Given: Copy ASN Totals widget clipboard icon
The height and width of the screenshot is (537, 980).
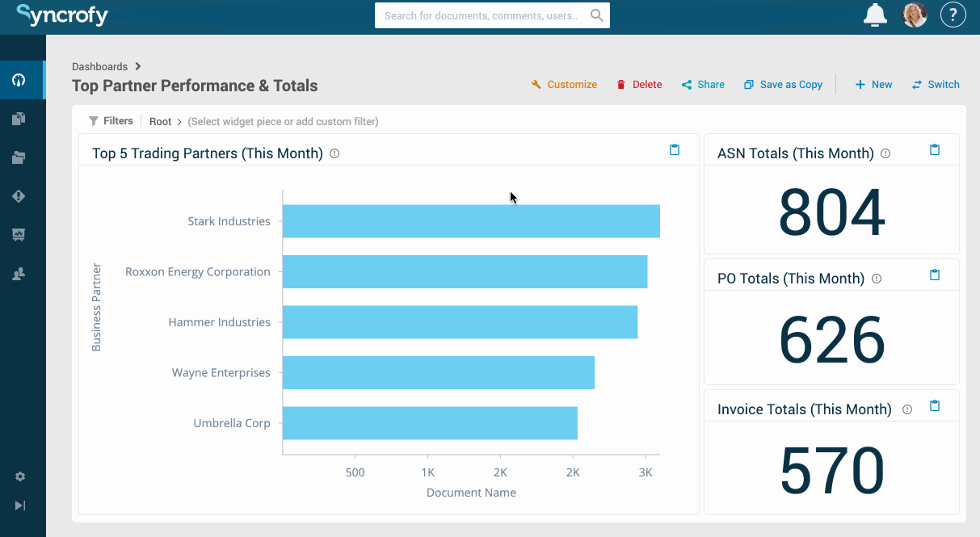Looking at the screenshot, I should coord(935,149).
